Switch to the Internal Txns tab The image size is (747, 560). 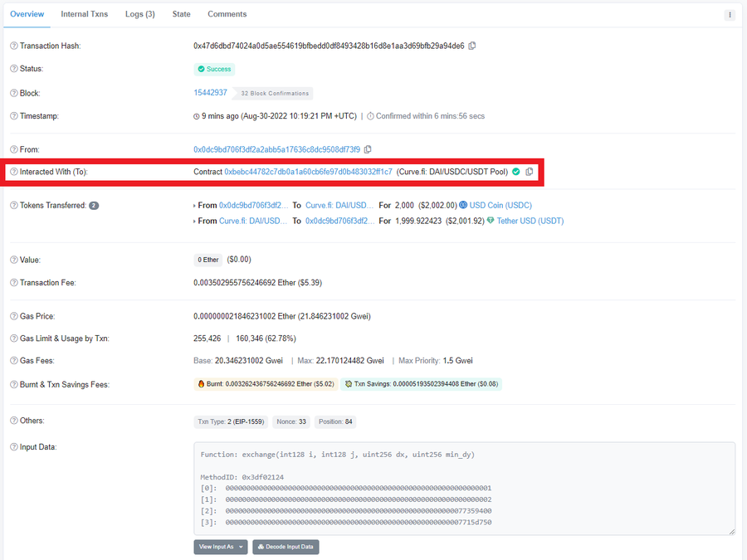(84, 14)
